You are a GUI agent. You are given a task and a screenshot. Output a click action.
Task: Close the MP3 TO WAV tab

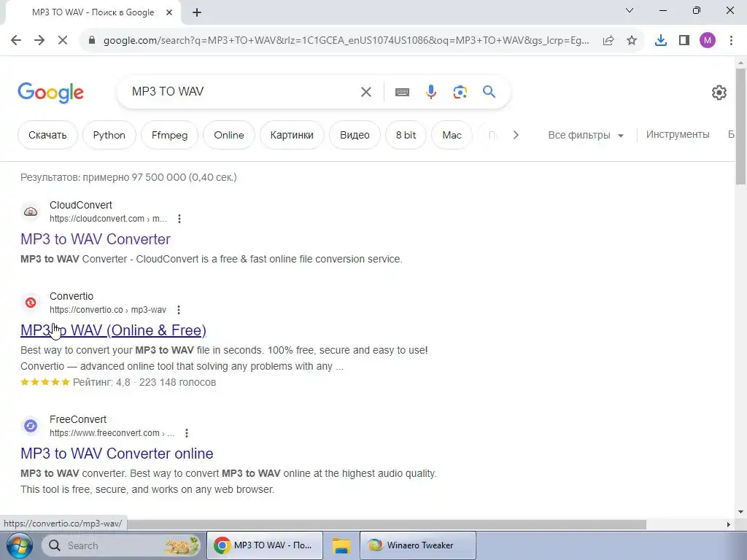tap(169, 12)
